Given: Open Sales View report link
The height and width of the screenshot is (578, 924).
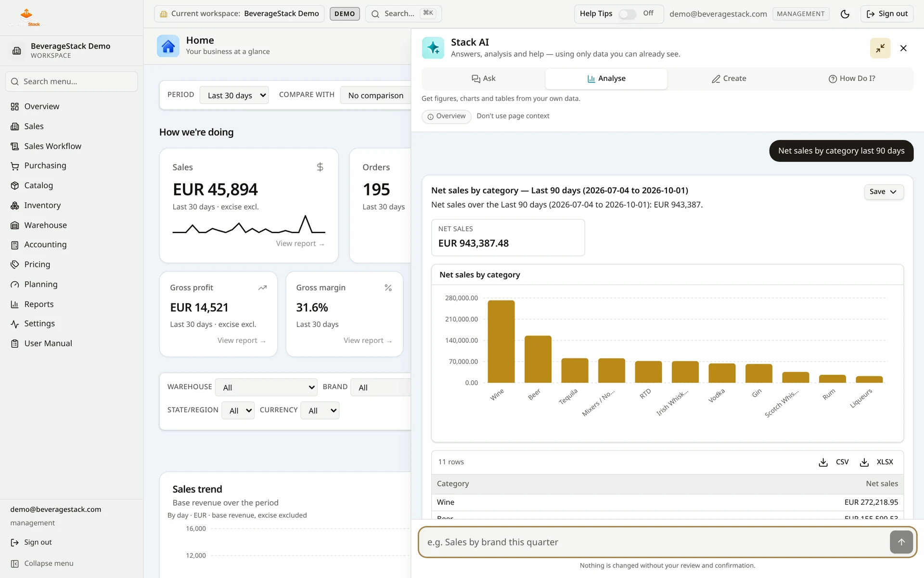Looking at the screenshot, I should coord(300,244).
